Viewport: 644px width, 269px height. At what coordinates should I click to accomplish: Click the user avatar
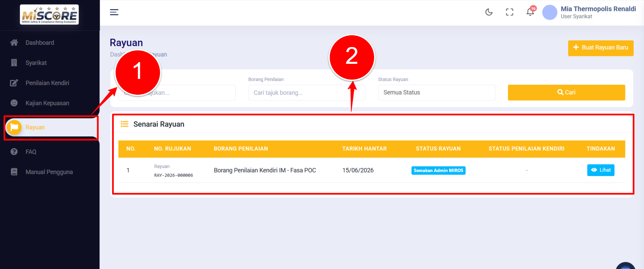coord(550,12)
